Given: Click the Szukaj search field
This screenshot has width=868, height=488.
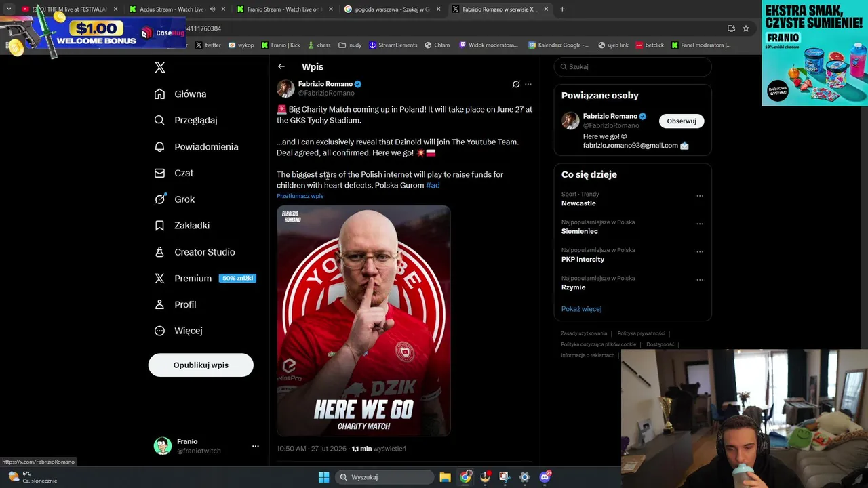Looking at the screenshot, I should 633,66.
